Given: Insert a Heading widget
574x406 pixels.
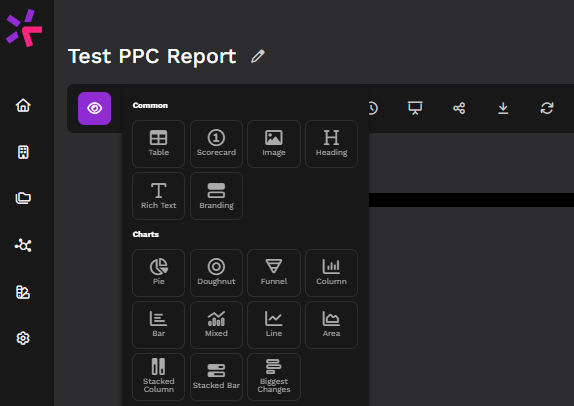Looking at the screenshot, I should click(x=331, y=144).
